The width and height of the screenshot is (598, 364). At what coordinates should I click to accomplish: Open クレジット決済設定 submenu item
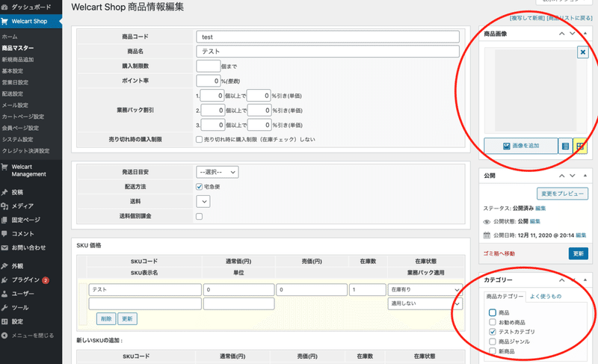click(x=26, y=151)
